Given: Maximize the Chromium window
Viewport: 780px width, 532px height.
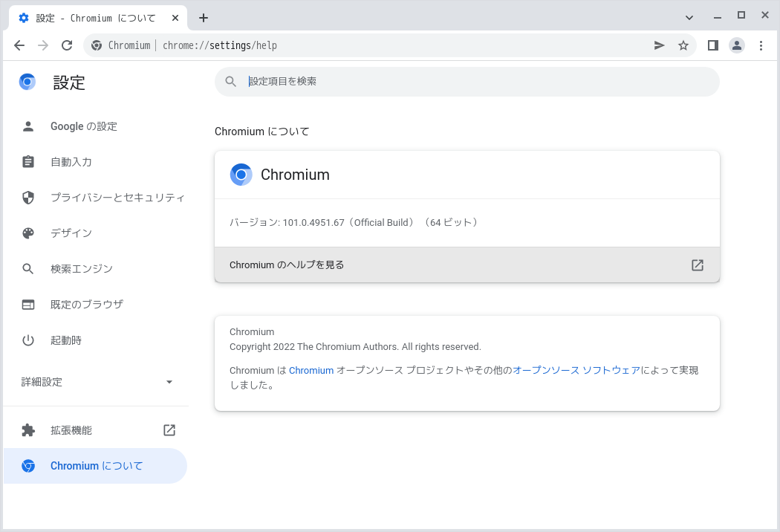Looking at the screenshot, I should click(x=741, y=16).
